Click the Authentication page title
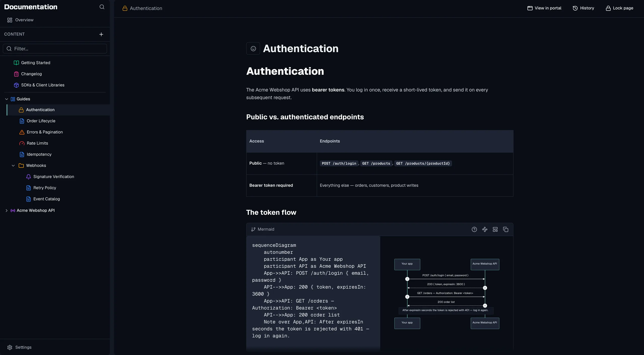Screen dimensions: 644x355 301,48
